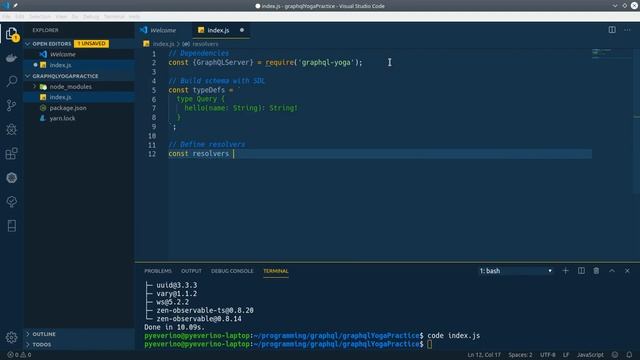Create a new terminal with plus icon
Screen dimensions: 640x360
tap(565, 271)
